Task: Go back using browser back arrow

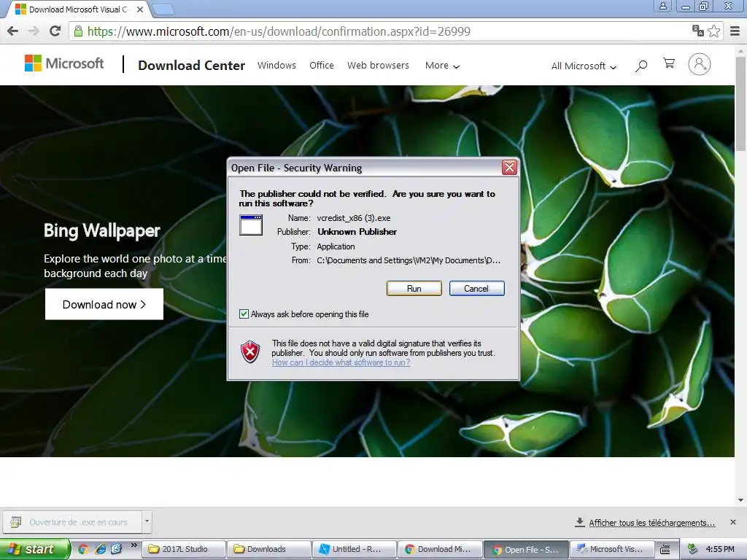Action: 13,31
